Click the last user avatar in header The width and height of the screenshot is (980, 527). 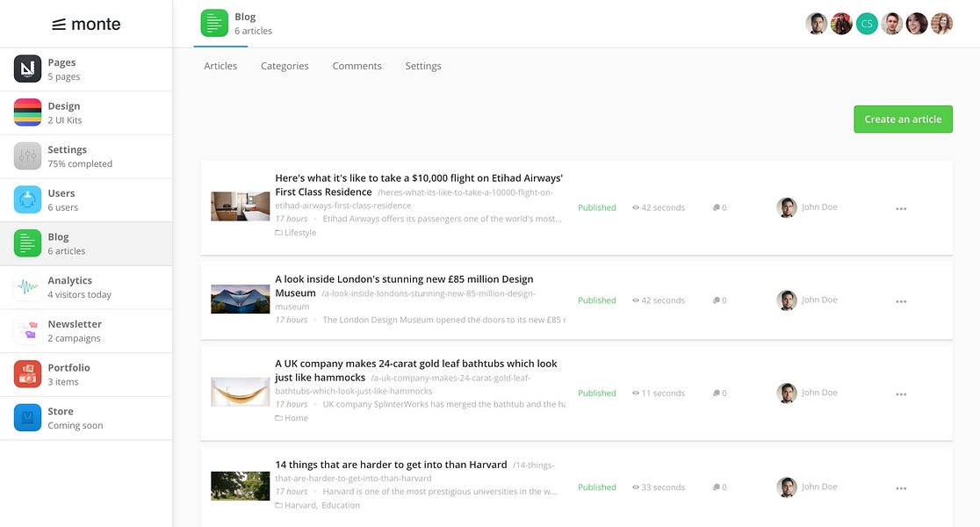click(942, 24)
